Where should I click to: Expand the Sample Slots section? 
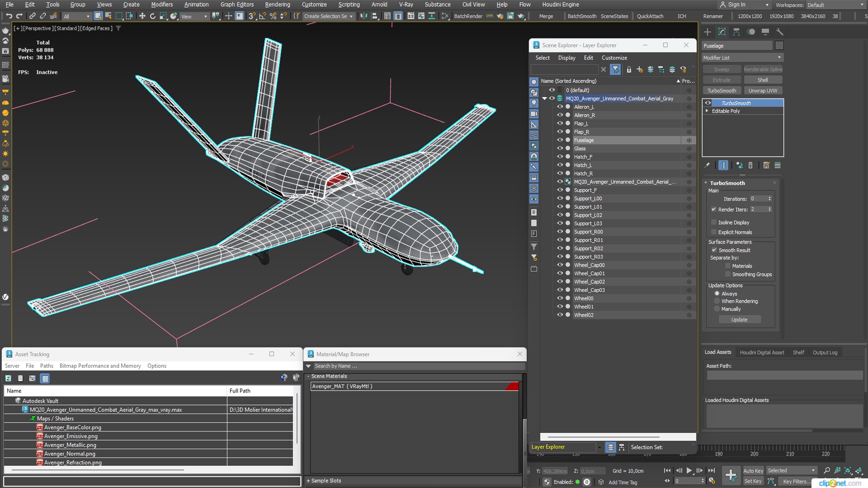308,481
